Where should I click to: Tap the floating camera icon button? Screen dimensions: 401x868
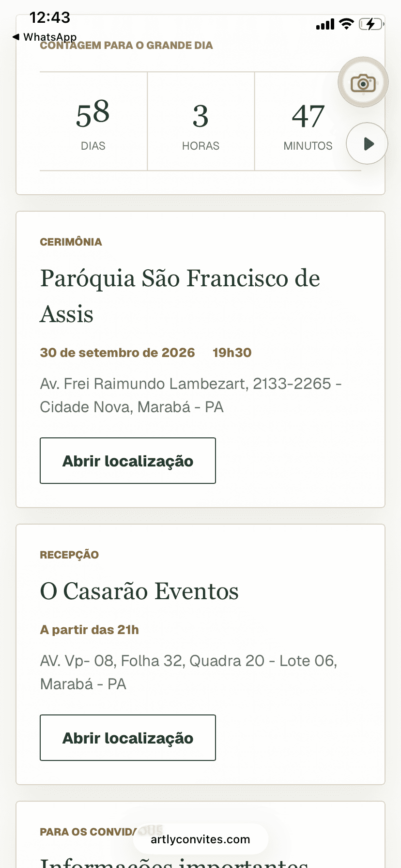coord(363,82)
